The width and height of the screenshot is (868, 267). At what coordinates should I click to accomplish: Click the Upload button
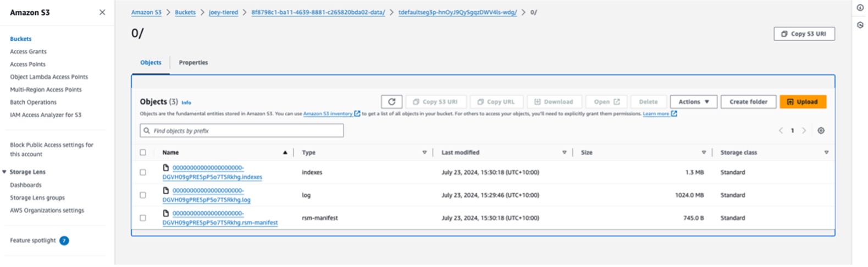tap(803, 102)
